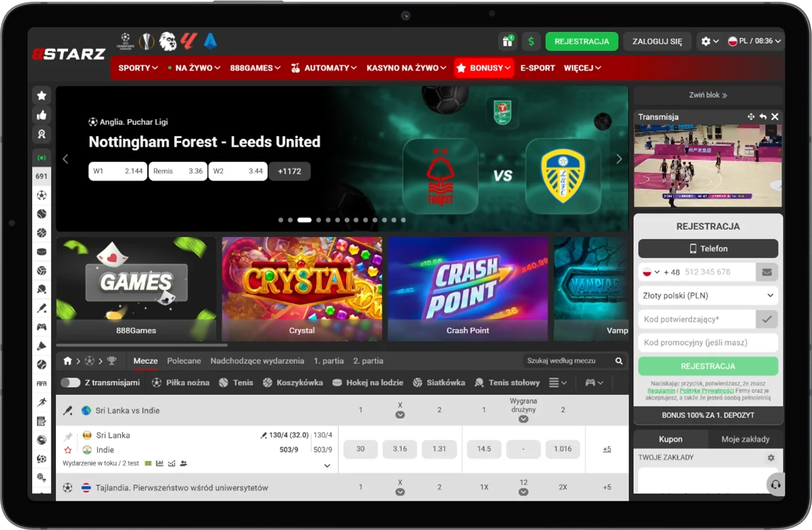
Task: Open the Złoty polski (PLN) currency dropdown
Action: (x=708, y=295)
